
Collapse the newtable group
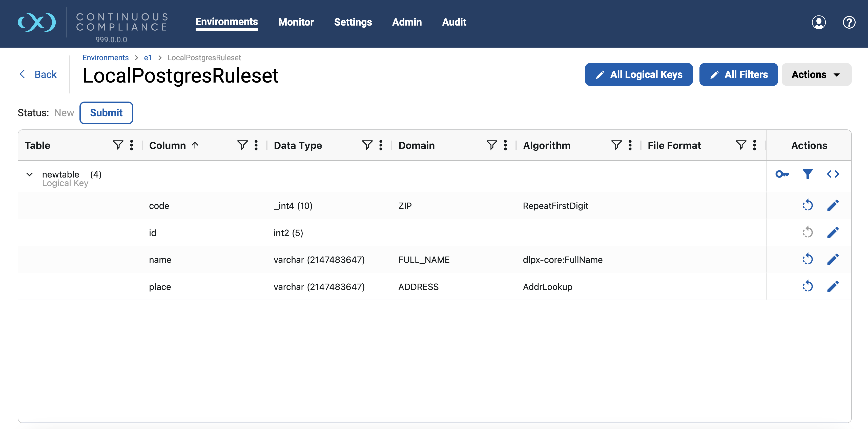pyautogui.click(x=29, y=174)
